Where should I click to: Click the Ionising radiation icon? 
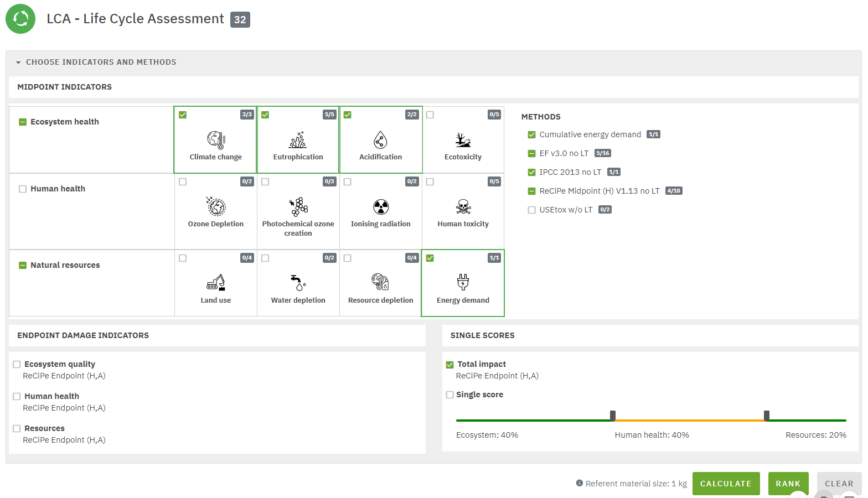coord(380,207)
